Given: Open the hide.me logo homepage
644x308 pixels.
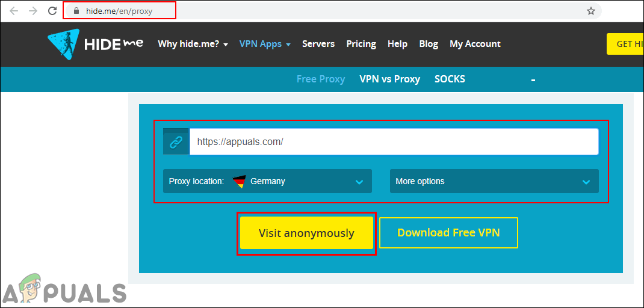Looking at the screenshot, I should (x=95, y=43).
